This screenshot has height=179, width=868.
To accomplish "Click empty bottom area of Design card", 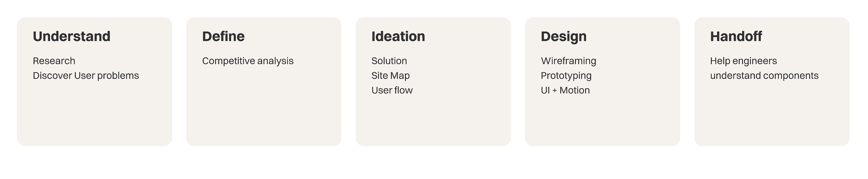I will coord(602,123).
